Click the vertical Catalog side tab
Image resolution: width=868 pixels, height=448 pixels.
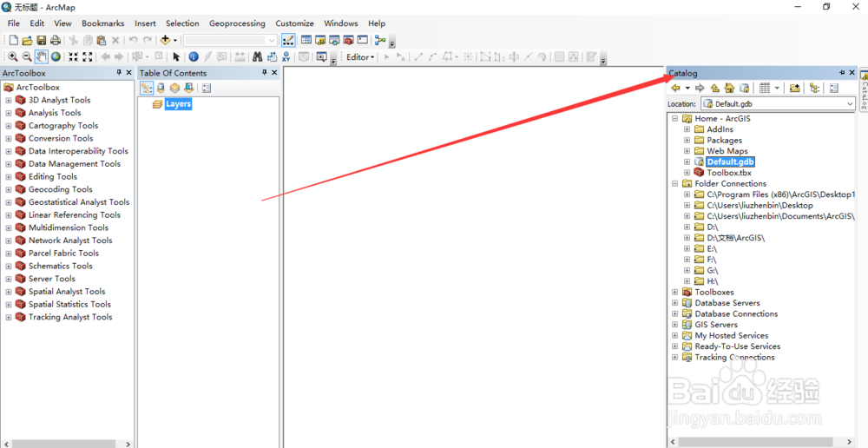pos(864,91)
